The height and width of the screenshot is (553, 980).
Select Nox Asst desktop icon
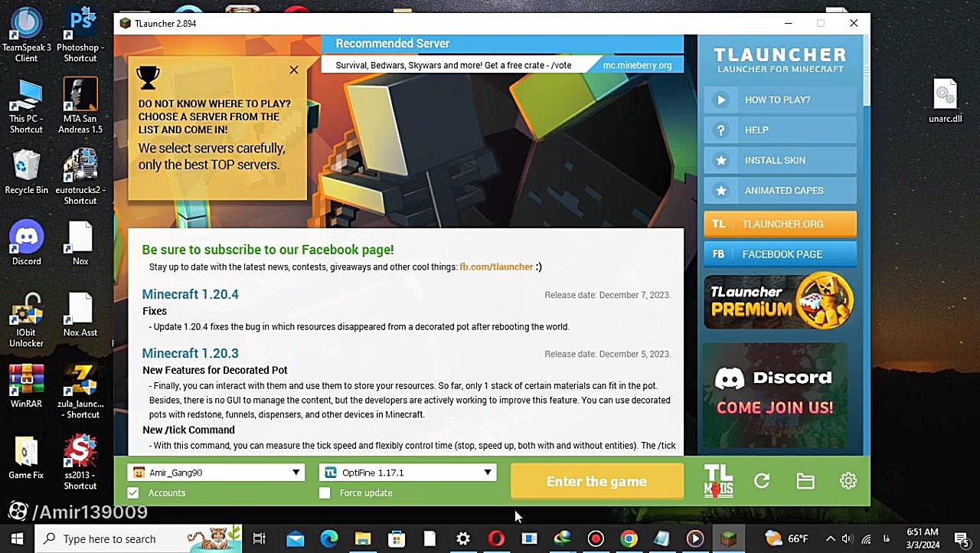(80, 315)
